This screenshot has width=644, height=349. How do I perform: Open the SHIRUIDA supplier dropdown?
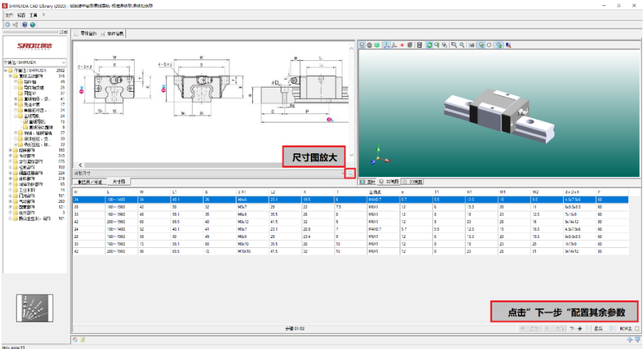pos(36,62)
